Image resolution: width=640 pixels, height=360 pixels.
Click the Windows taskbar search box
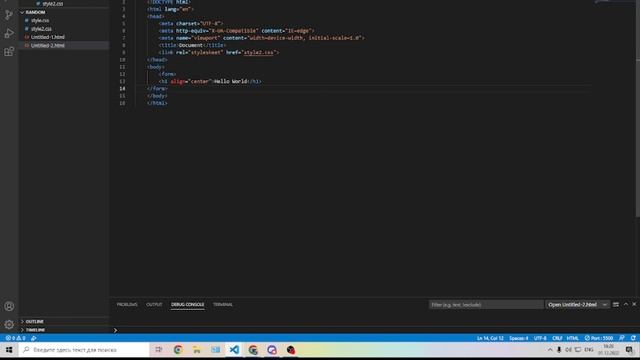tap(85, 350)
